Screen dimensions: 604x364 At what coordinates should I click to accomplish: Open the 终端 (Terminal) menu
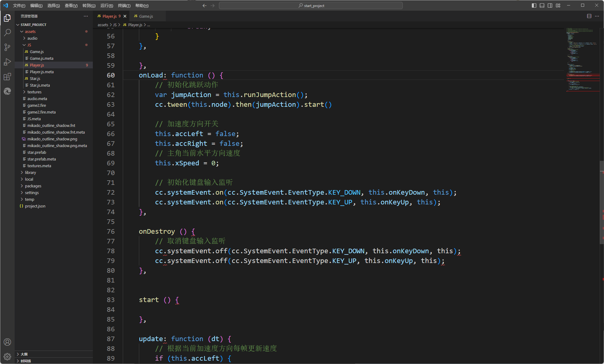[x=124, y=5]
